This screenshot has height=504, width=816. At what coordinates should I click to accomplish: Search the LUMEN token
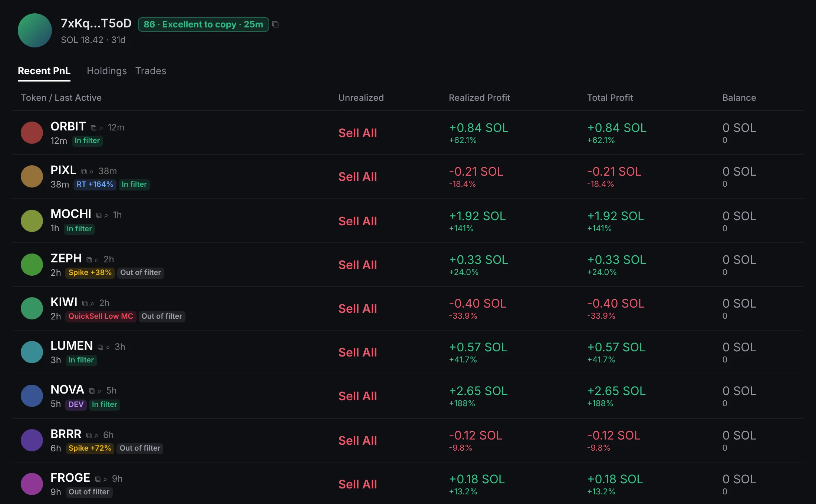[108, 348]
